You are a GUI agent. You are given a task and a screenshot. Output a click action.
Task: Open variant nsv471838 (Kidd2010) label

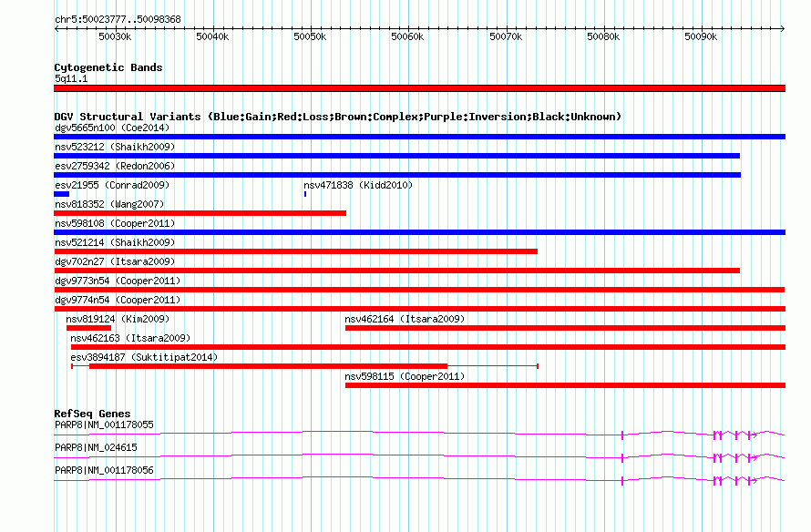[358, 185]
